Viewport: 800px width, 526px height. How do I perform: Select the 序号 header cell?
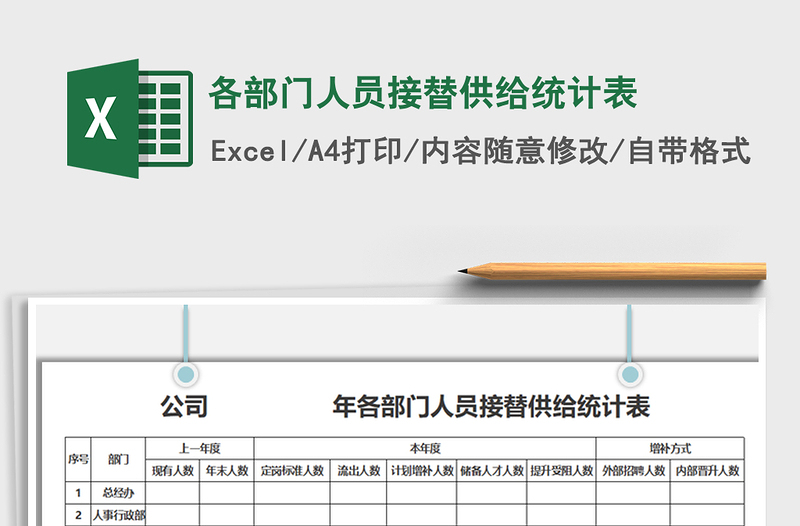[78, 459]
